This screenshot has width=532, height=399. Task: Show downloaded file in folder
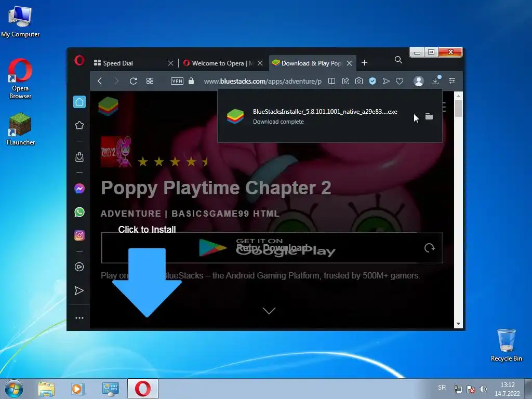[429, 117]
